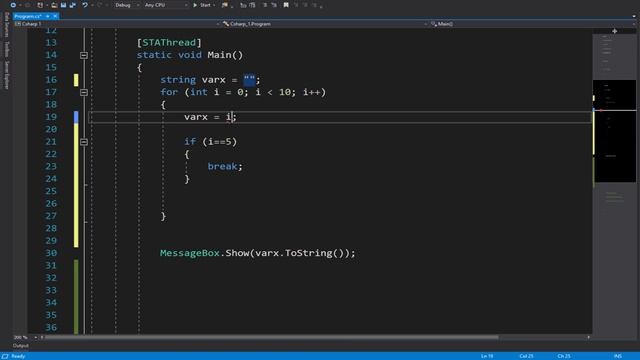Viewport: 640px width, 360px height.
Task: Click the selected empty string on line 16
Action: pos(249,80)
